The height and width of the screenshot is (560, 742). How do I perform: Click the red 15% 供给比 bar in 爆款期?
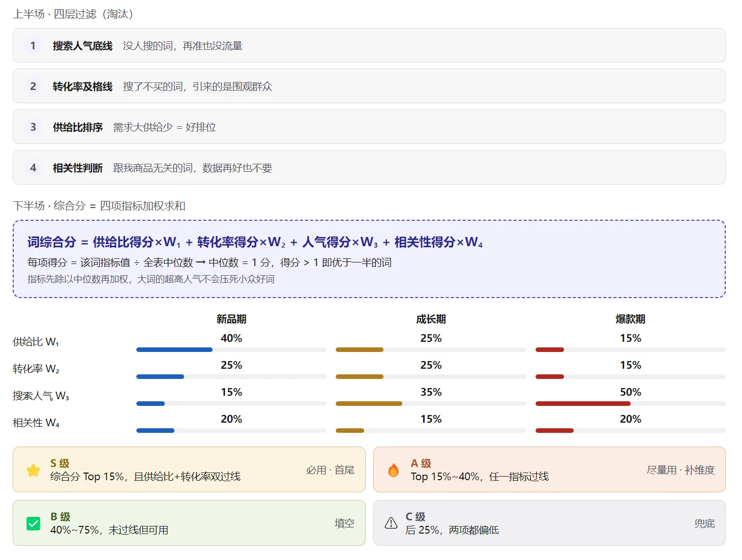point(550,350)
